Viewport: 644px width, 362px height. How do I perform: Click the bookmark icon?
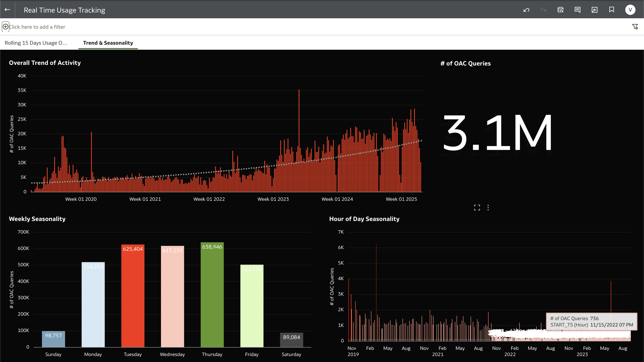coord(611,10)
